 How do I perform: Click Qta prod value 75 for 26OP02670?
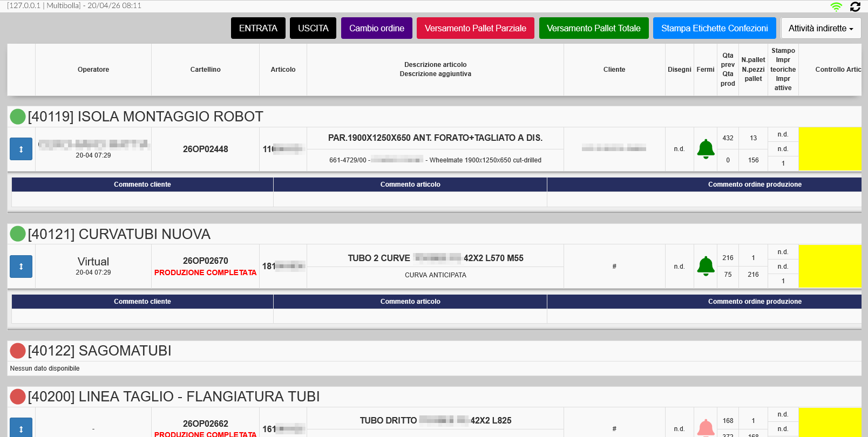tap(728, 275)
